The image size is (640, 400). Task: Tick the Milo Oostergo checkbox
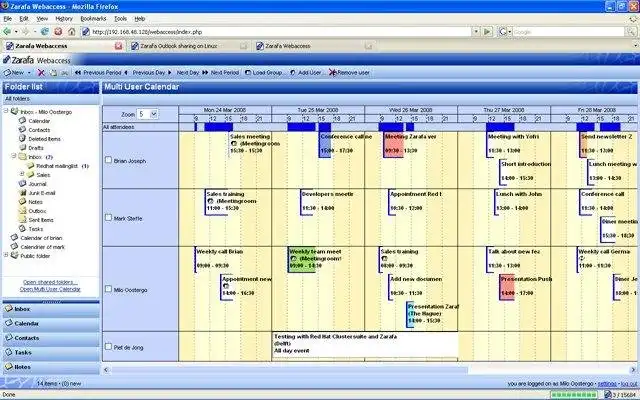[x=108, y=289]
